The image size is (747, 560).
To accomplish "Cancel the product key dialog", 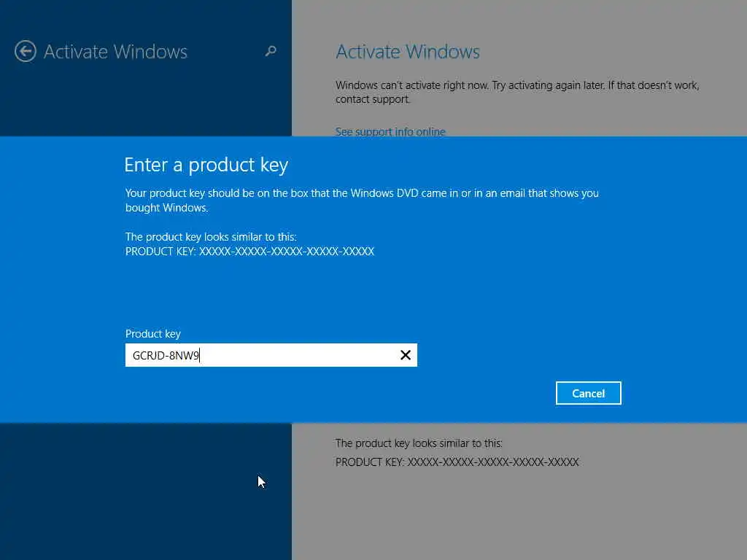I will (x=589, y=393).
